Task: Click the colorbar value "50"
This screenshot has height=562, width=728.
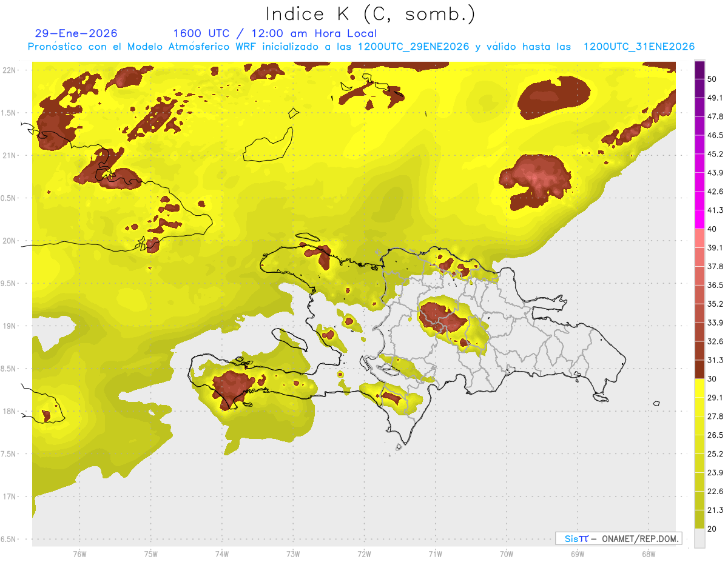Action: [x=713, y=79]
